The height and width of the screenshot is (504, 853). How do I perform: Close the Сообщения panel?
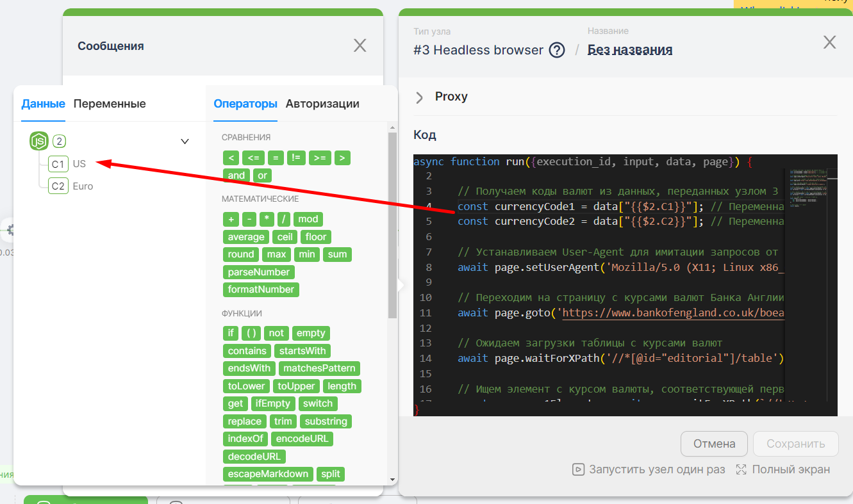pyautogui.click(x=360, y=45)
